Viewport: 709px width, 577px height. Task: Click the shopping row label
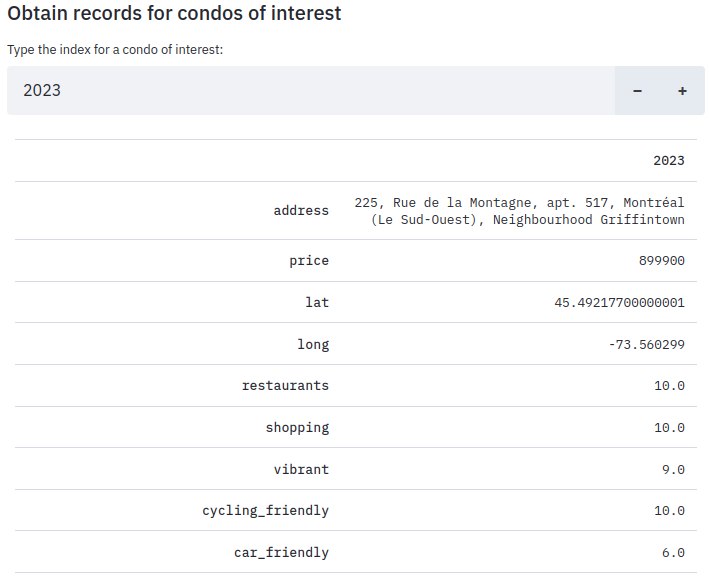(297, 427)
